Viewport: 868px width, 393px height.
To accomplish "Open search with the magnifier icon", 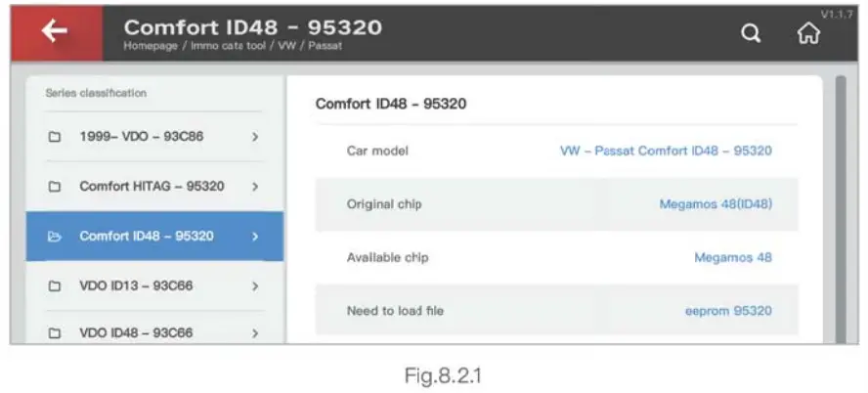I will click(x=750, y=33).
